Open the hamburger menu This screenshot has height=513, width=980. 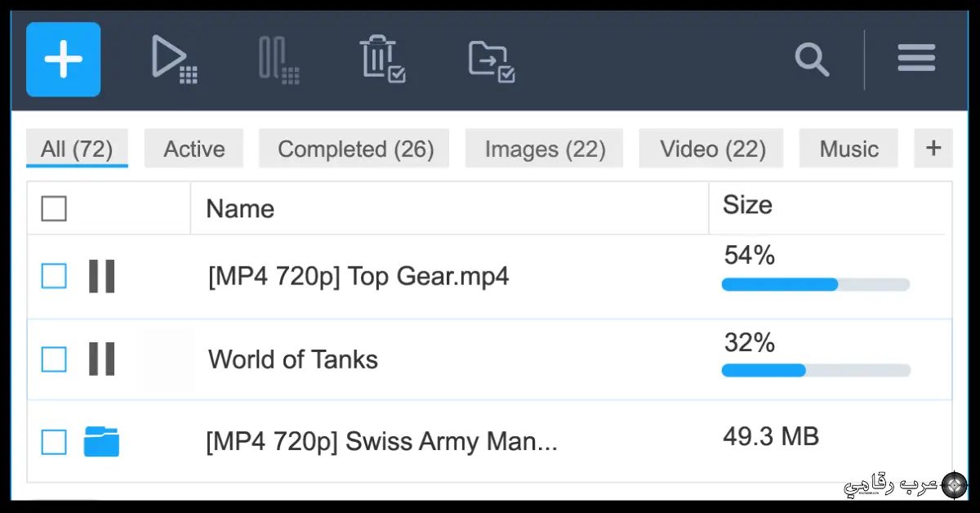[915, 58]
